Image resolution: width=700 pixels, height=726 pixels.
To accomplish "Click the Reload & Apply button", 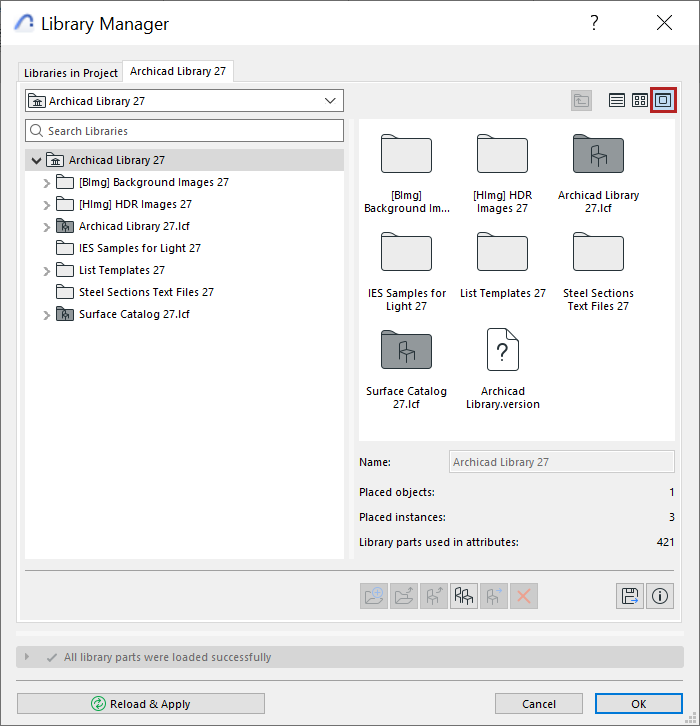I will click(141, 704).
